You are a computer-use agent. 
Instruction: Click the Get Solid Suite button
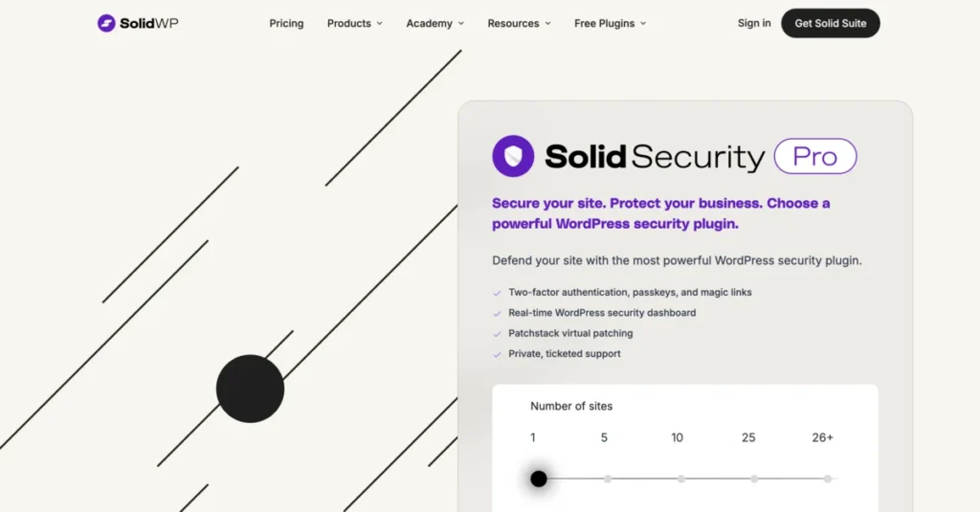pos(830,23)
